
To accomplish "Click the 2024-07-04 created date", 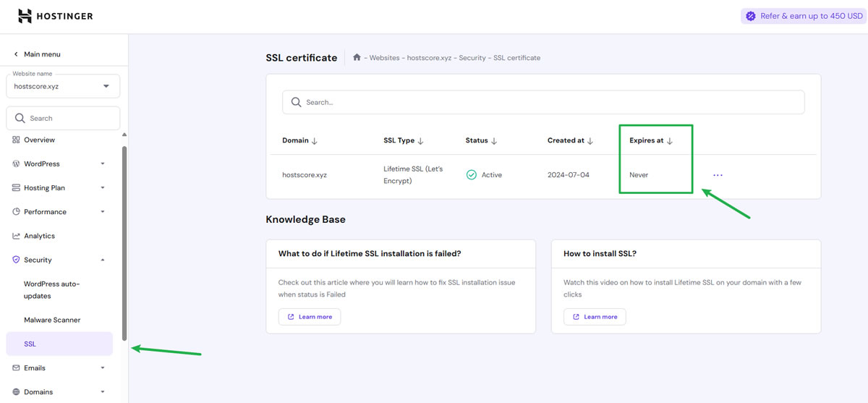I will point(569,175).
